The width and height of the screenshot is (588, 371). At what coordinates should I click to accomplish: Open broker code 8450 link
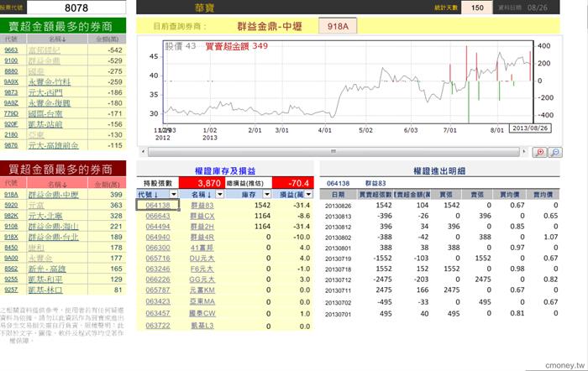(x=11, y=248)
